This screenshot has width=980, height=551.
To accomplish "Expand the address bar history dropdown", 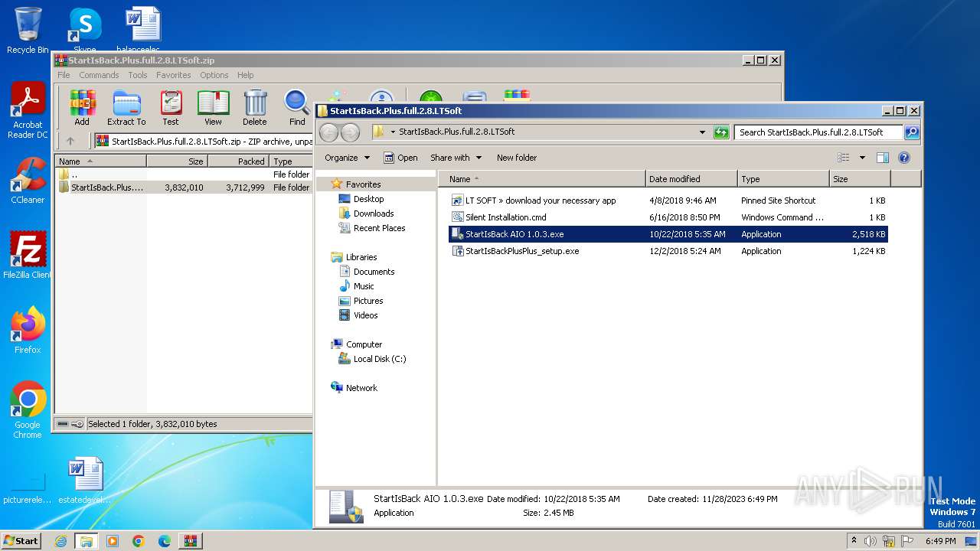I will point(702,132).
